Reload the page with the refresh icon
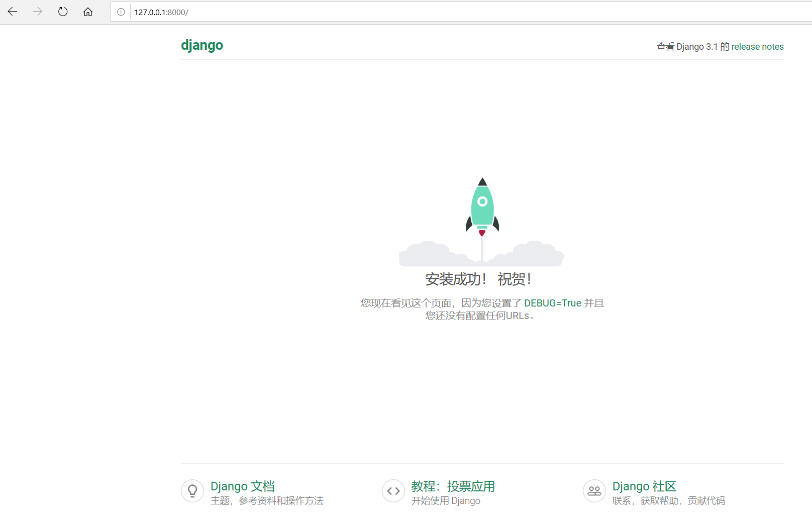This screenshot has width=812, height=519. click(63, 12)
